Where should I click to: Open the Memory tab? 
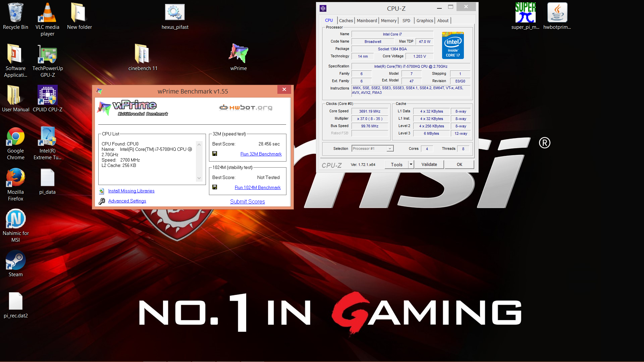click(x=388, y=21)
